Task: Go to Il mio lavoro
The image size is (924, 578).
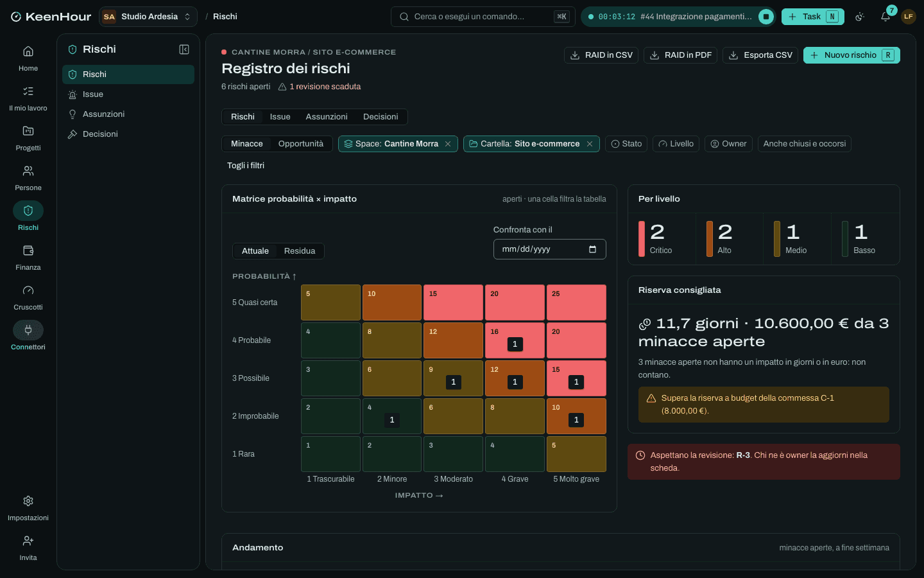Action: pos(28,98)
